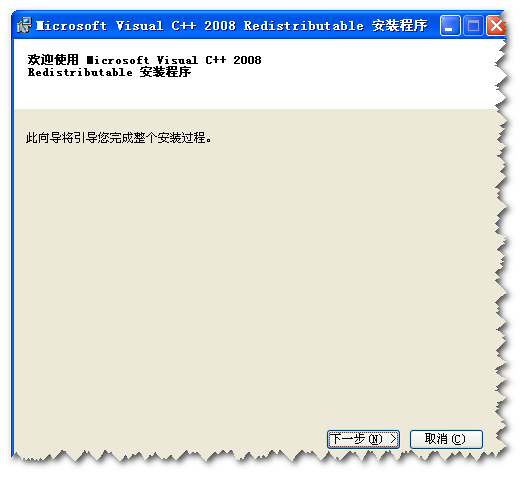Close the Redistributable setup window
The image size is (524, 478).
pos(496,25)
